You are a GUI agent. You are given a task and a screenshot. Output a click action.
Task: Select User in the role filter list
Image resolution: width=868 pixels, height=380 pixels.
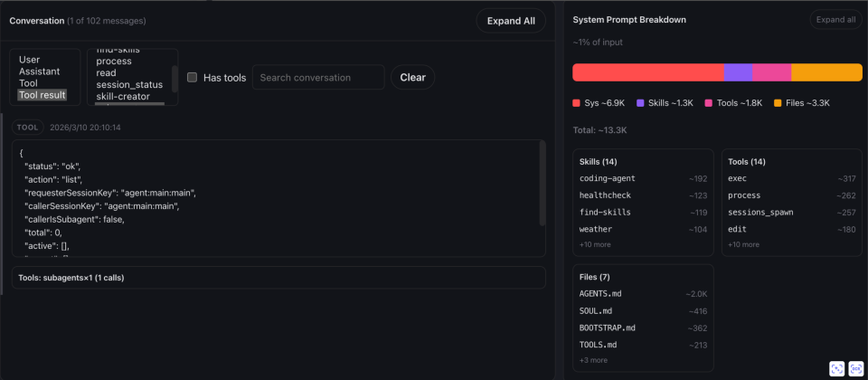29,60
